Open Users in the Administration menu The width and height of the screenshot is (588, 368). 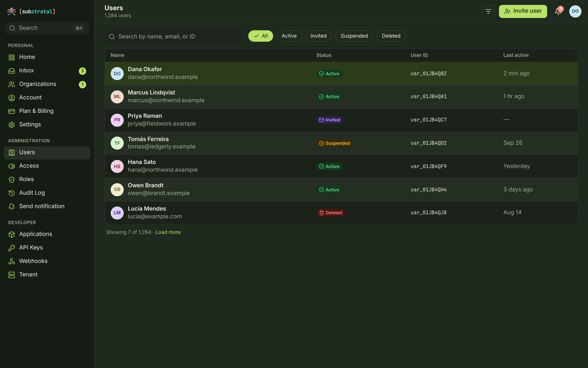[47, 153]
